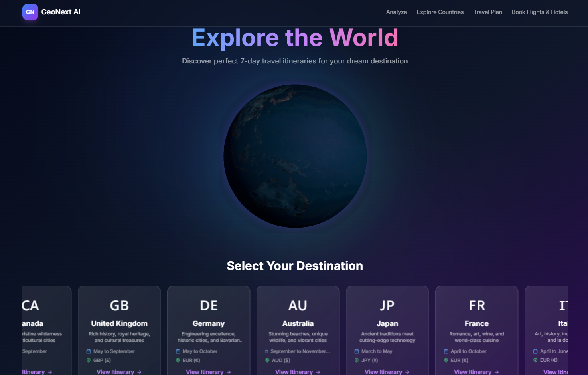Click the calendar icon beside March to May
This screenshot has width=588, height=375.
[357, 351]
